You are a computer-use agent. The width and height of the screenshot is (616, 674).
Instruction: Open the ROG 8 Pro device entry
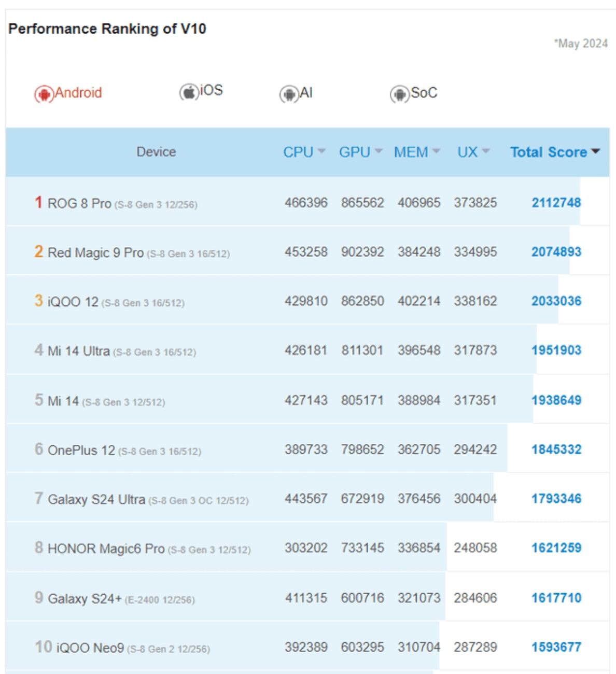[x=79, y=203]
